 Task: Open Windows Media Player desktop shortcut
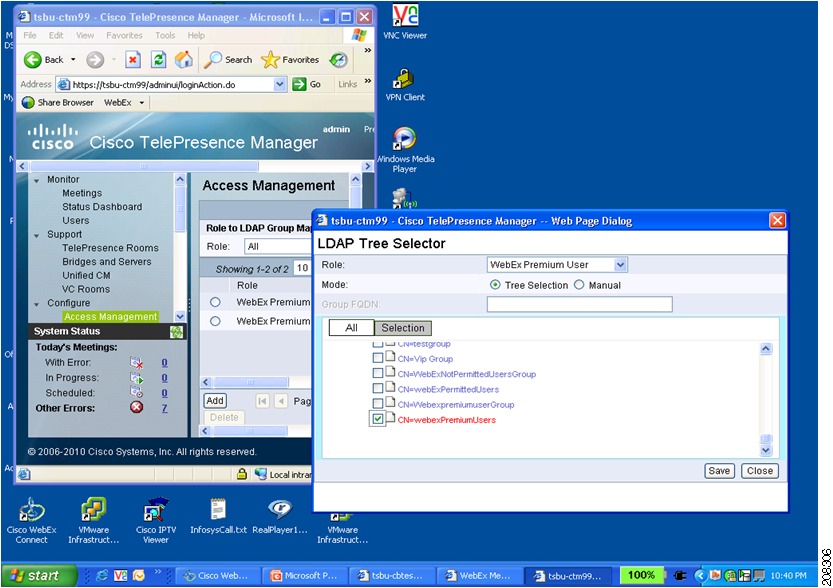tap(405, 150)
